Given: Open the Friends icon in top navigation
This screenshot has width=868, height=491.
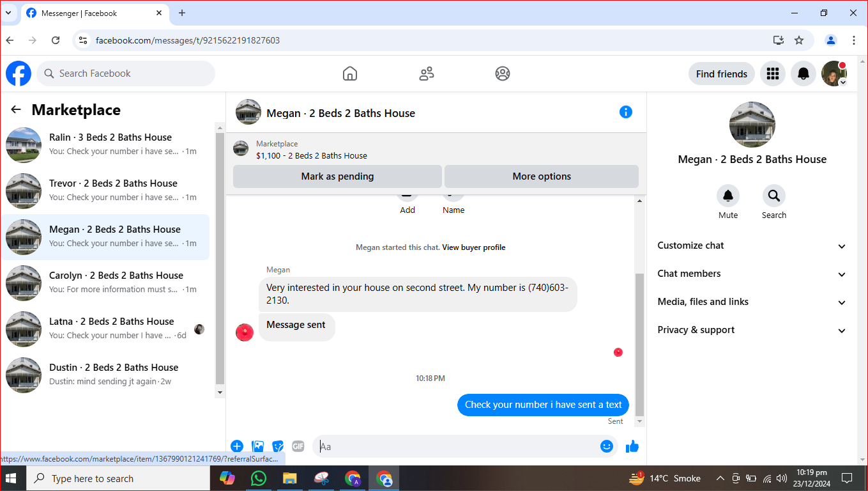Looking at the screenshot, I should [427, 74].
